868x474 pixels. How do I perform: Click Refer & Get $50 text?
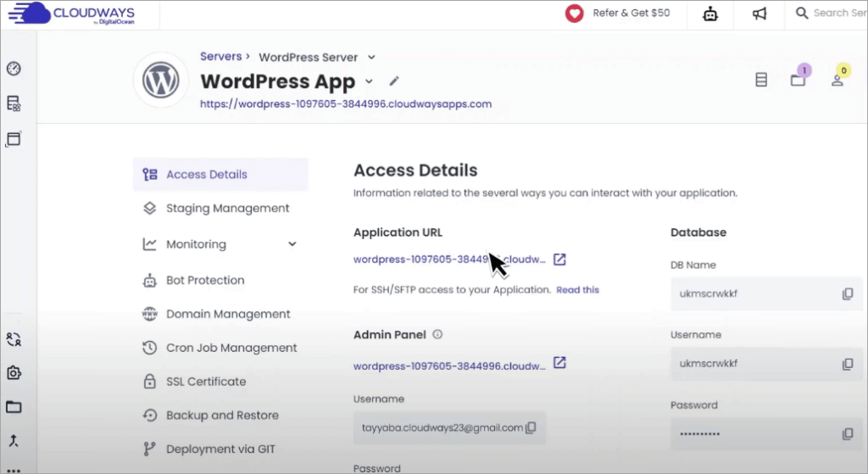[x=631, y=13]
